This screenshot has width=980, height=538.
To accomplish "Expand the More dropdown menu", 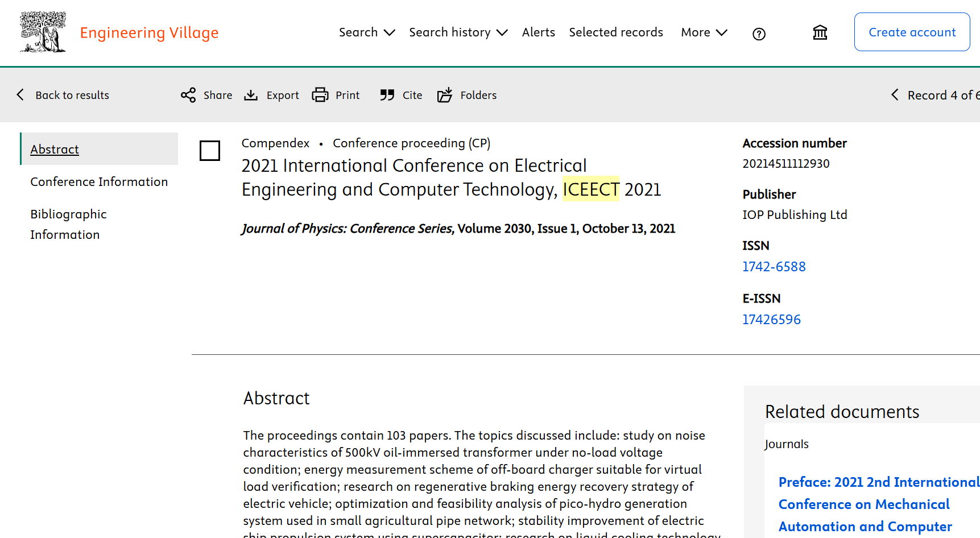I will [x=704, y=32].
